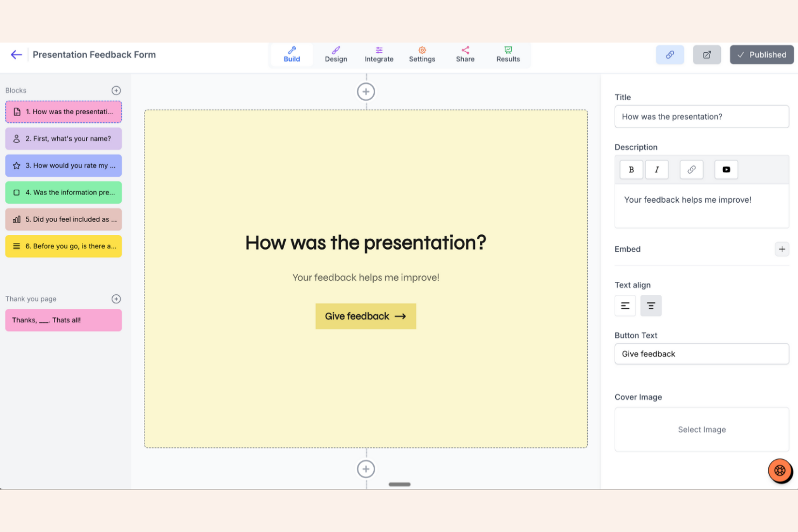Add a new thank you page variant
Viewport: 798px width, 532px height.
116,299
